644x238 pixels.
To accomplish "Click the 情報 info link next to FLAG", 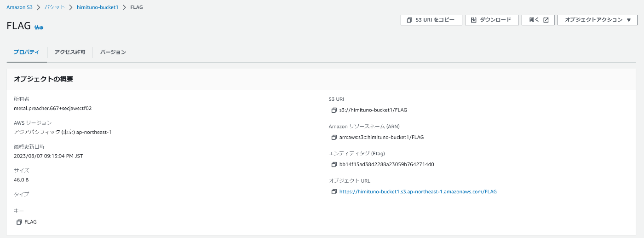I will 39,28.
